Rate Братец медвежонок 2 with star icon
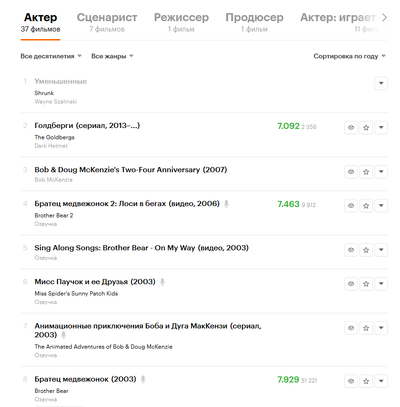 [366, 206]
